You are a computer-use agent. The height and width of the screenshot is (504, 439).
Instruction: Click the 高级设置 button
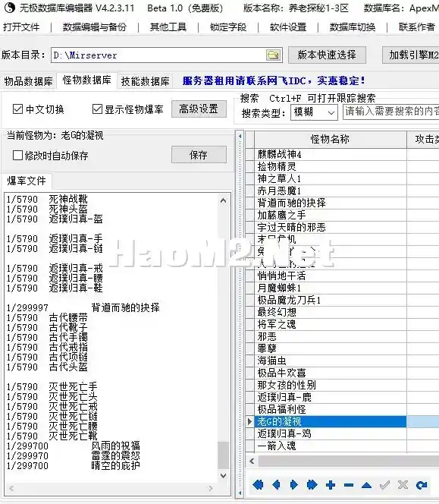tap(199, 109)
